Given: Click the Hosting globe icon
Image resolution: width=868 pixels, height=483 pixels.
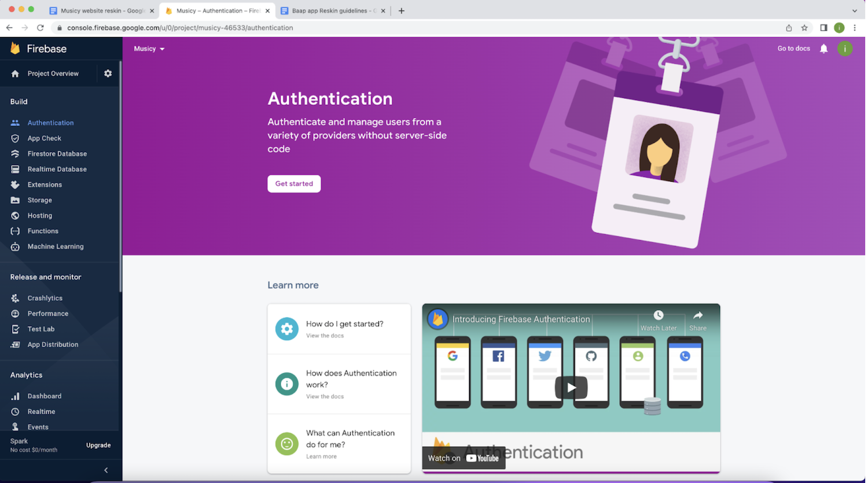Looking at the screenshot, I should tap(15, 215).
